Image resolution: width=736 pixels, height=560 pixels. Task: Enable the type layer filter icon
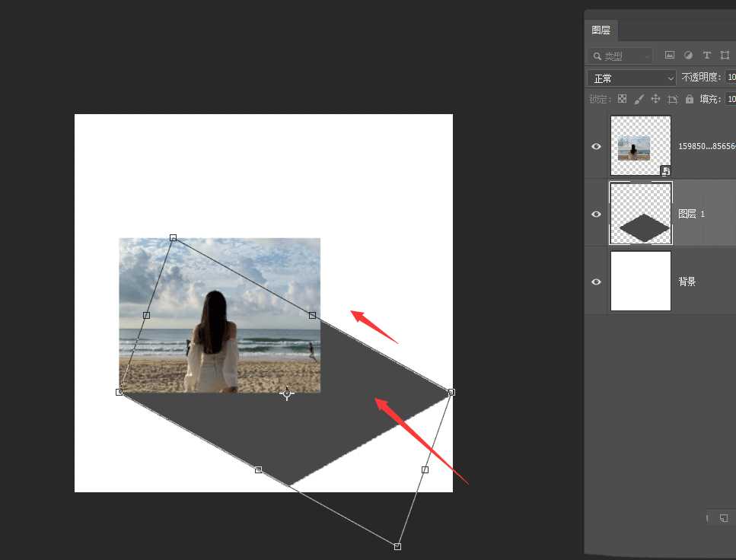point(706,56)
